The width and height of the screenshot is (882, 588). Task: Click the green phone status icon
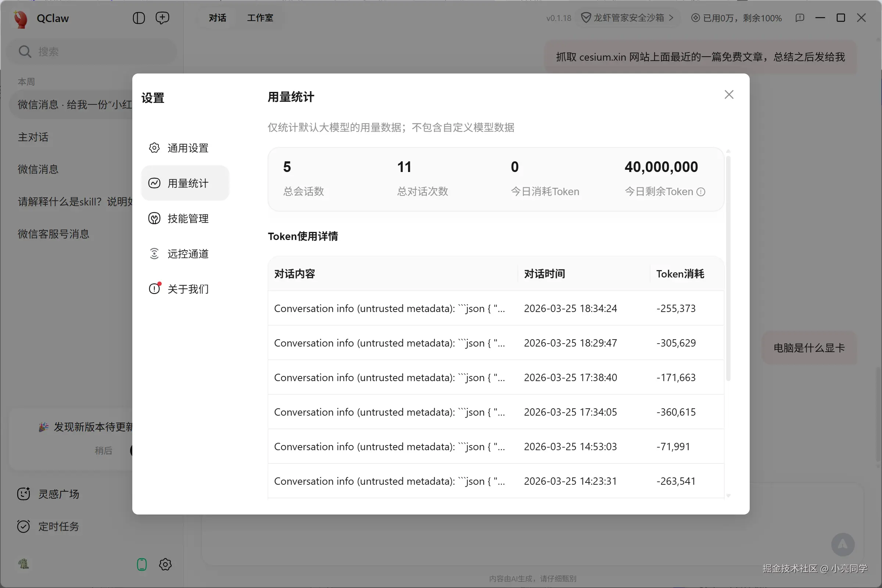point(141,564)
